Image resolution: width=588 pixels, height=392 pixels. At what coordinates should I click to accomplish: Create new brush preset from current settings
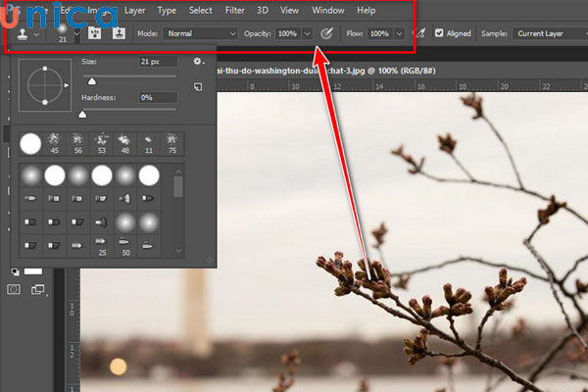pyautogui.click(x=197, y=86)
